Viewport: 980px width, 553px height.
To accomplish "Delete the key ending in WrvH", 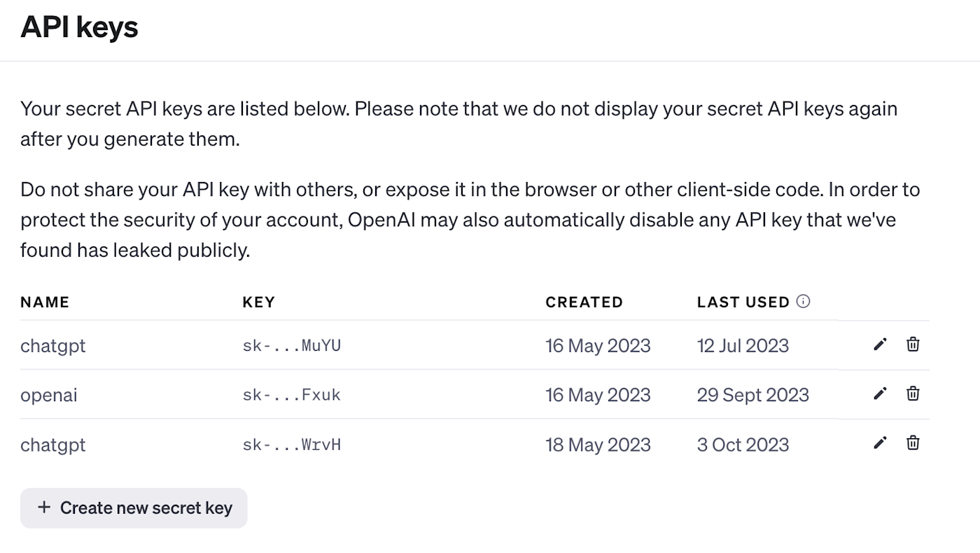I will click(913, 442).
